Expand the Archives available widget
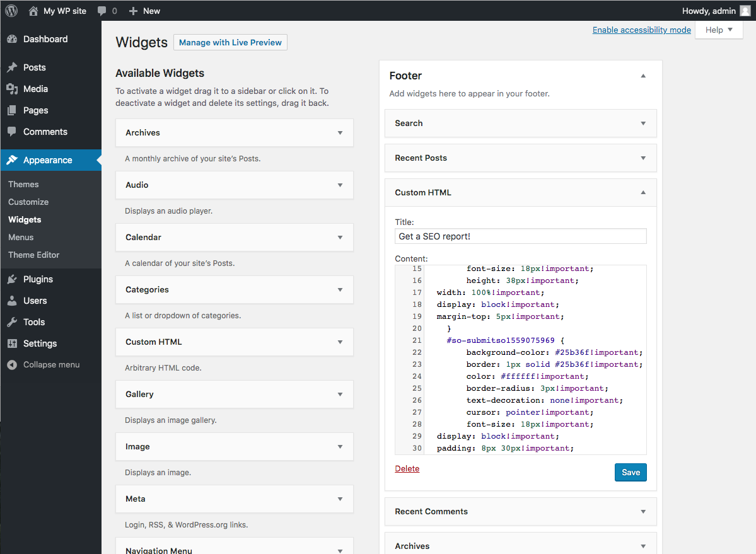 point(340,133)
